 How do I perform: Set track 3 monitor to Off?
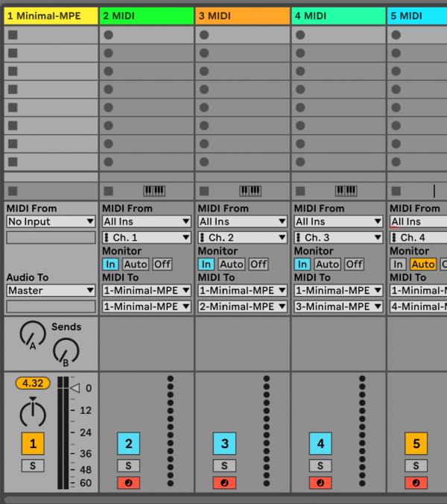(x=259, y=264)
